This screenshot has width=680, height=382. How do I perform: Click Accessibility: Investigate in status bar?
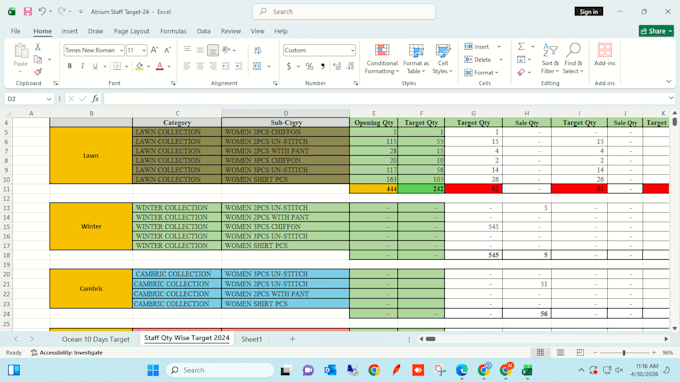pyautogui.click(x=67, y=353)
